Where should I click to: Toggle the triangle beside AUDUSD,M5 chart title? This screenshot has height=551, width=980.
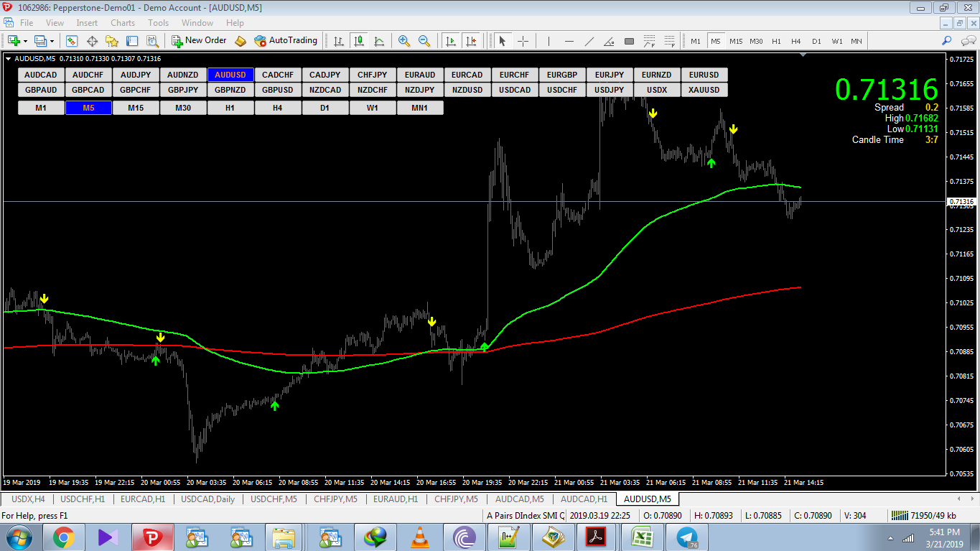click(x=8, y=59)
